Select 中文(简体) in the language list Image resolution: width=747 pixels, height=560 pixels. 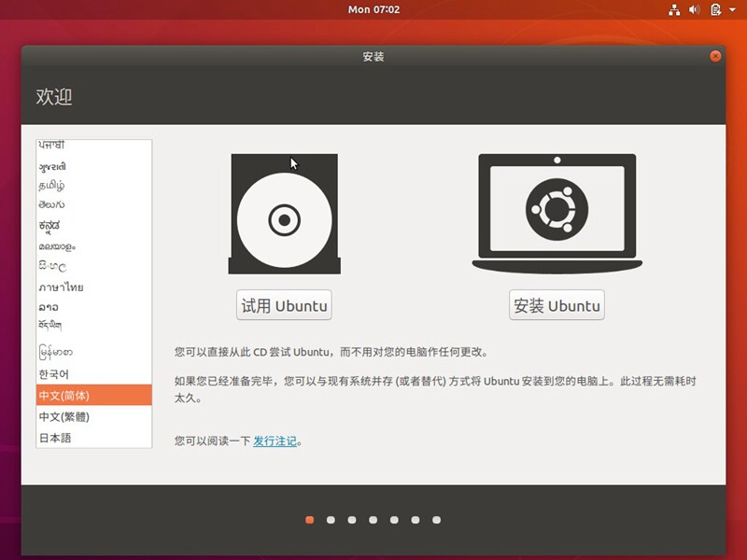point(93,395)
